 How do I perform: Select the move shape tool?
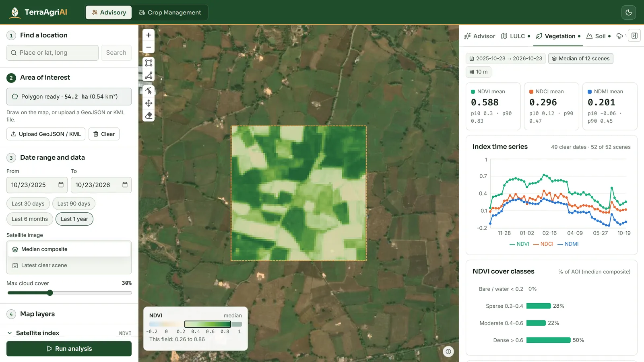[x=149, y=103]
